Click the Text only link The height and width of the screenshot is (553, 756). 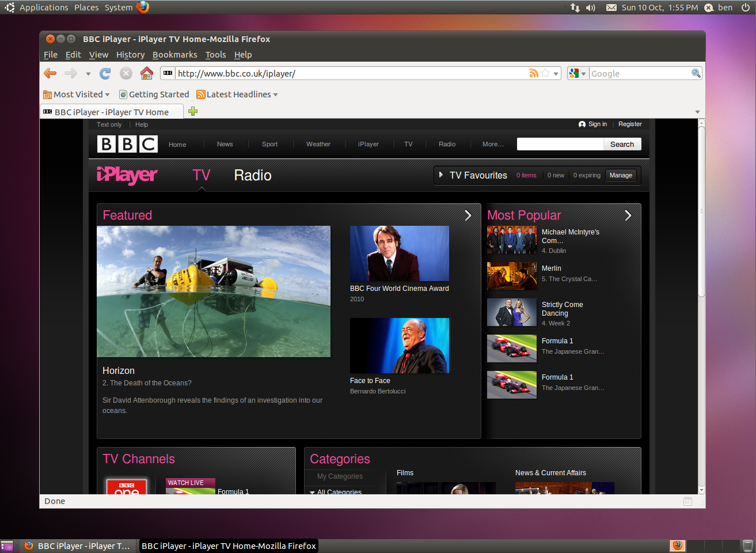109,124
